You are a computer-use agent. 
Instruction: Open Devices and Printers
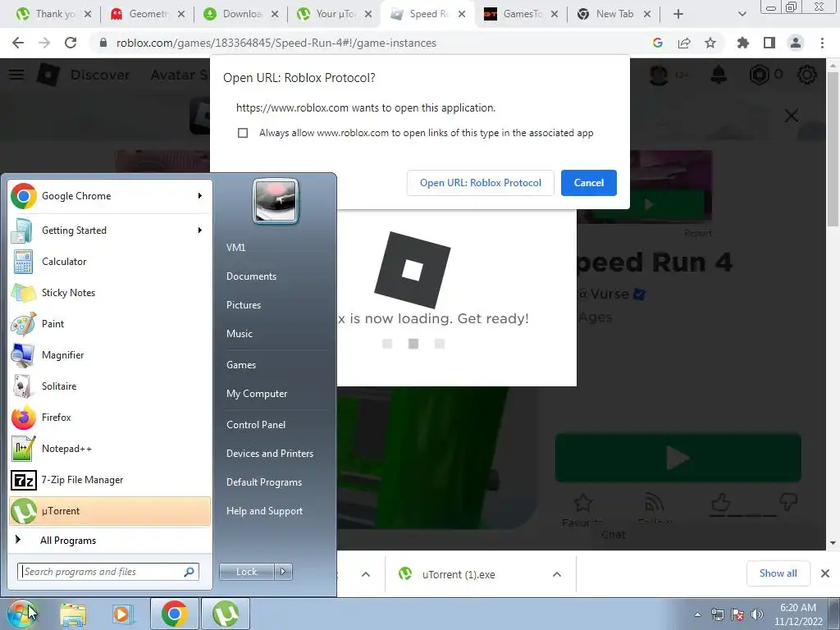(269, 454)
